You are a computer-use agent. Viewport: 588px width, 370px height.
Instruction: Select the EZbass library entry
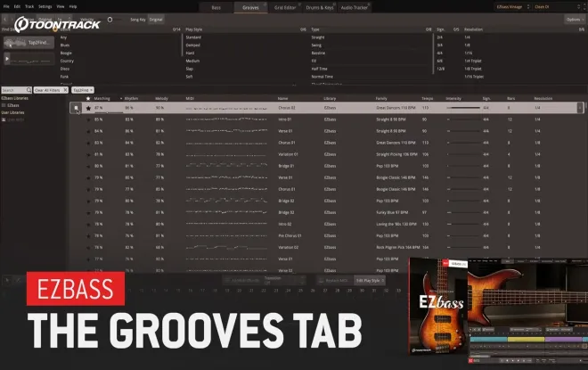pyautogui.click(x=13, y=105)
